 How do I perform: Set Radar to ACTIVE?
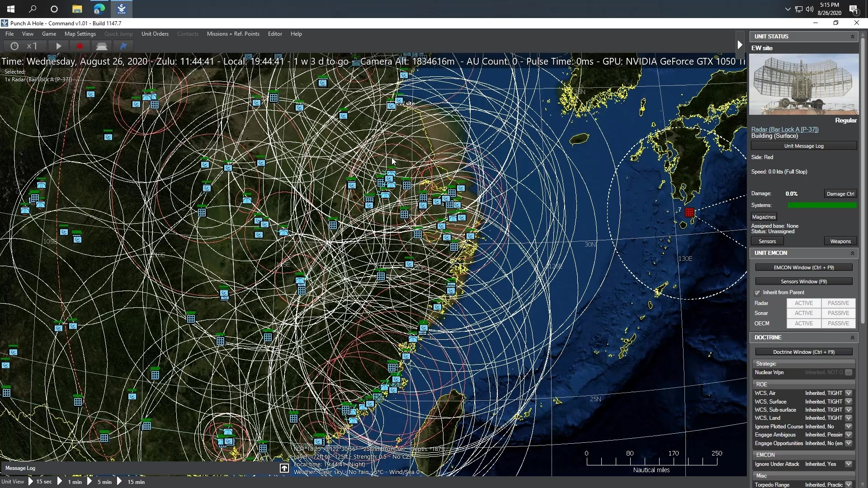pyautogui.click(x=804, y=303)
